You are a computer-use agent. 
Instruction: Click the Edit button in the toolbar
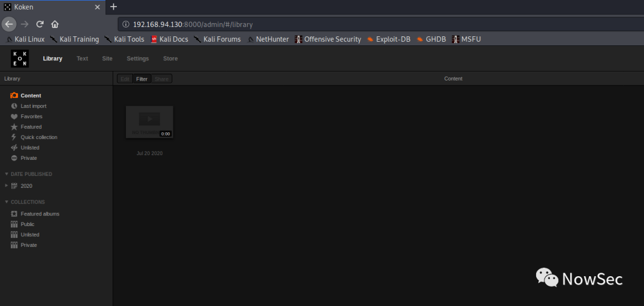125,79
